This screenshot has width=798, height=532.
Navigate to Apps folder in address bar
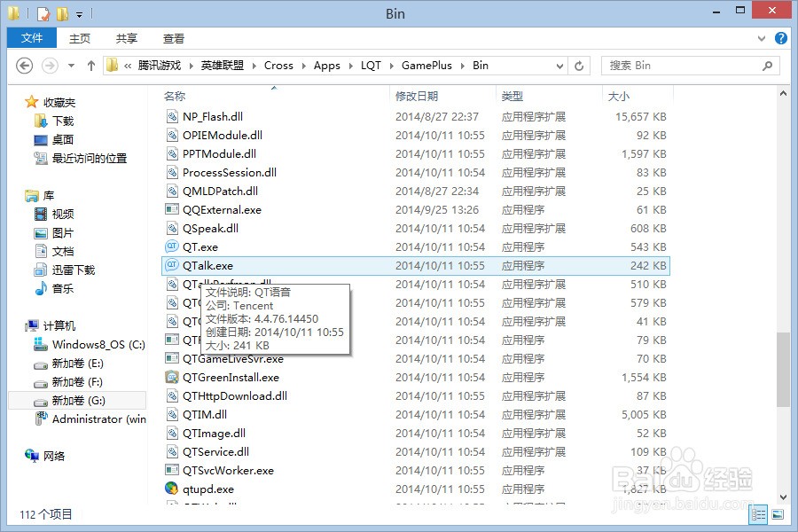coord(326,66)
